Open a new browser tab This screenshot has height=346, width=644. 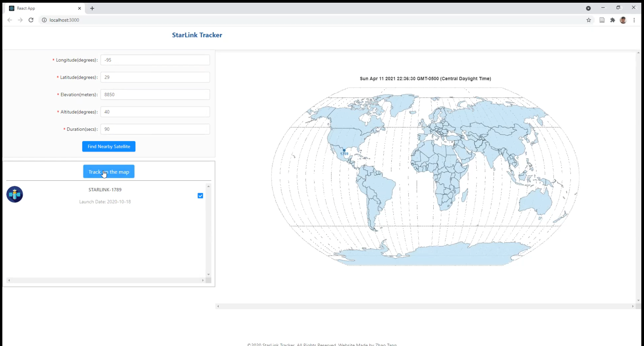92,8
